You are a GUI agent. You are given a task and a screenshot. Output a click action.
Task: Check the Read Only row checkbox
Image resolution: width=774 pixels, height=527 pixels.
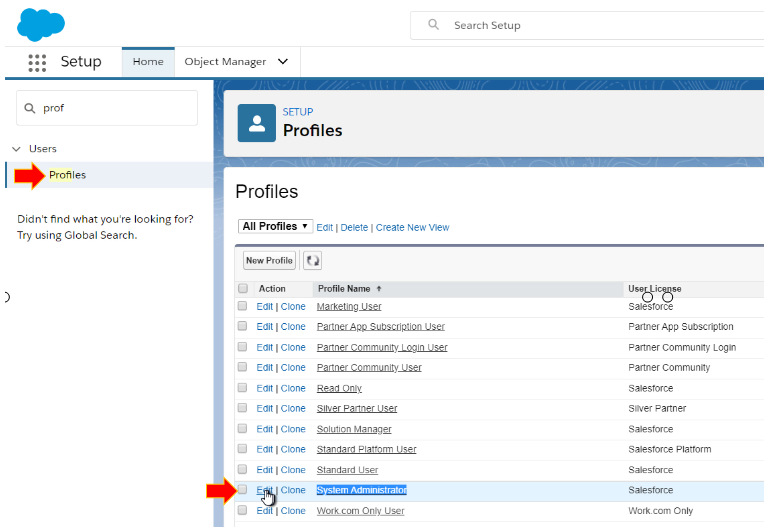coord(242,388)
